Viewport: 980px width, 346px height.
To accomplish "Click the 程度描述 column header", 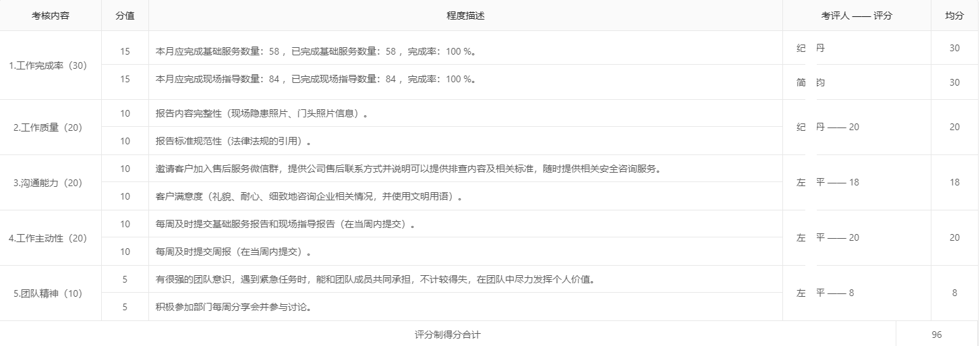I will [465, 16].
